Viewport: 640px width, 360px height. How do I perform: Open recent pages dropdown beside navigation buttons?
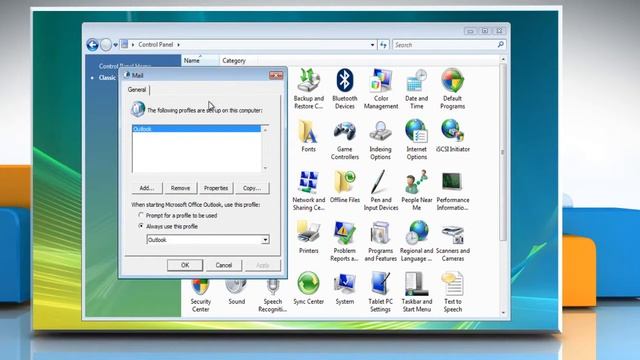pyautogui.click(x=116, y=45)
